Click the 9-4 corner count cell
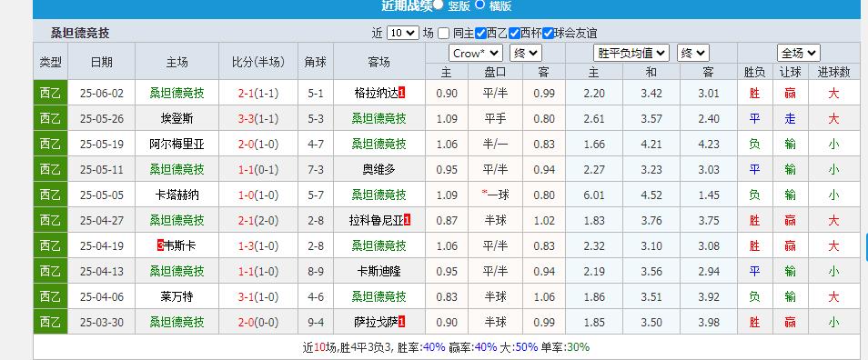 [x=316, y=322]
